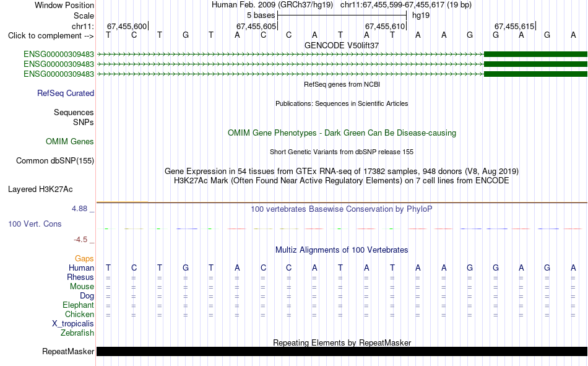Open the GENCODE V50lift37 track title
Viewport: 588px width, 366px height.
(342, 45)
